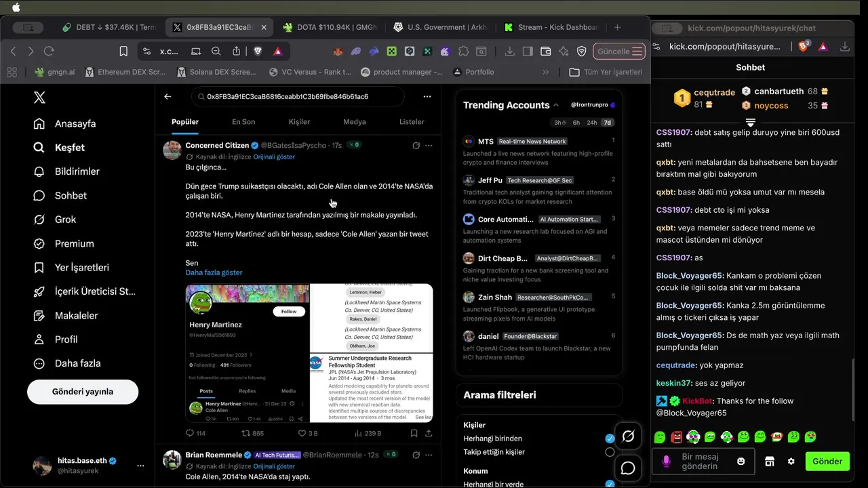Open İçerik Üreticisi Studio rocket item
Screen dimensions: 868x488
(x=39, y=291)
